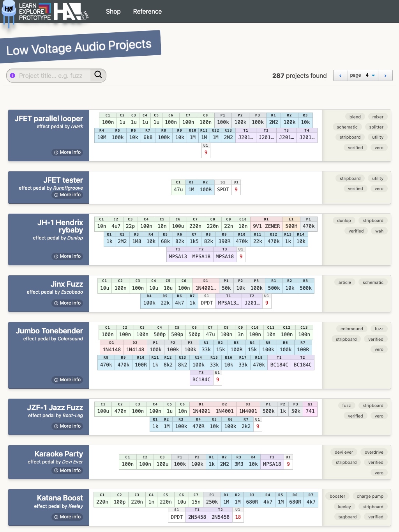
Task: Select the blend tag on JFET looper
Action: 355,117
